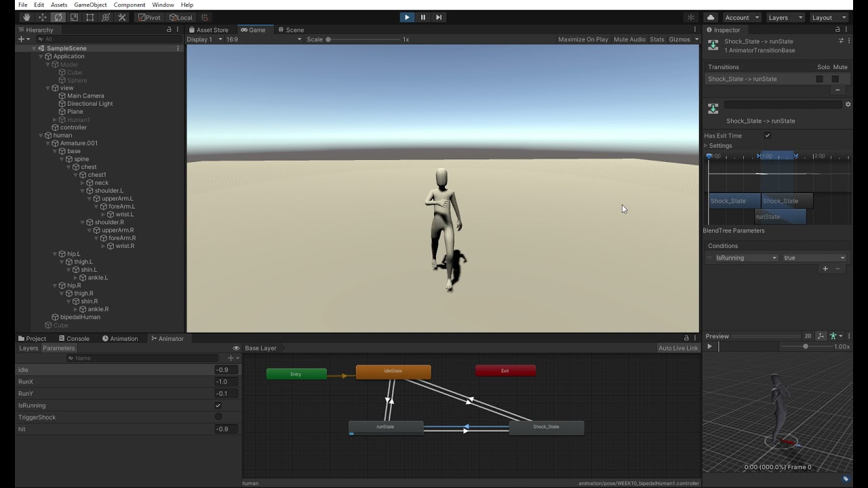The width and height of the screenshot is (868, 488).
Task: Toggle grid snapping icon
Action: coord(205,17)
